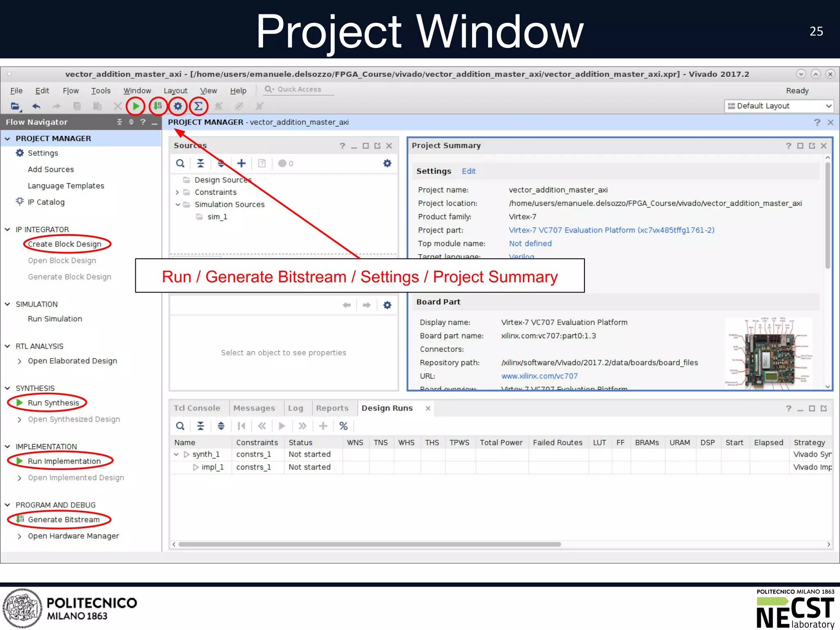Image resolution: width=840 pixels, height=630 pixels.
Task: Click Run Implementation
Action: pos(64,461)
